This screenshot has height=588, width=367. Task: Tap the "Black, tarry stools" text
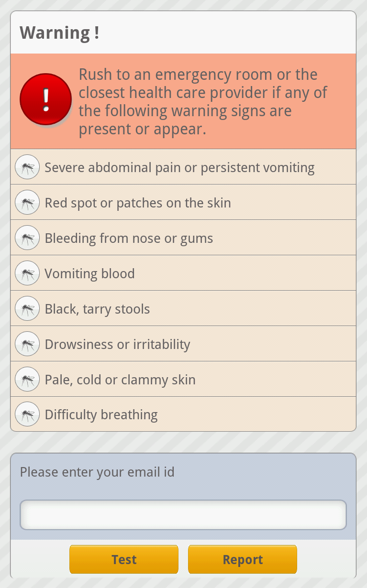point(97,309)
